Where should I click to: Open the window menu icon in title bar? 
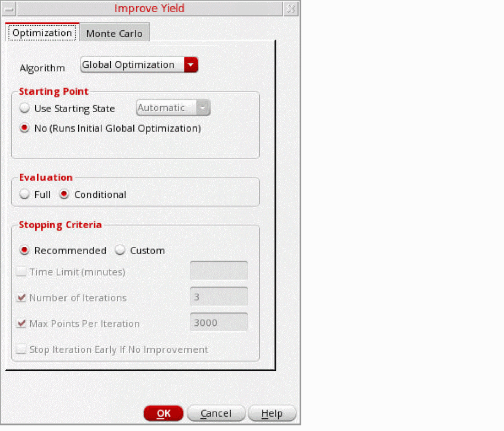coord(9,9)
